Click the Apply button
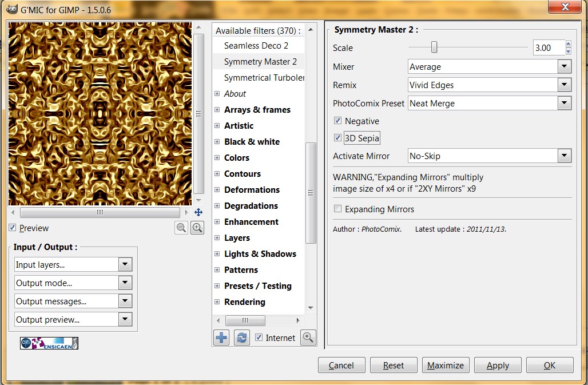The image size is (588, 385). pyautogui.click(x=498, y=365)
